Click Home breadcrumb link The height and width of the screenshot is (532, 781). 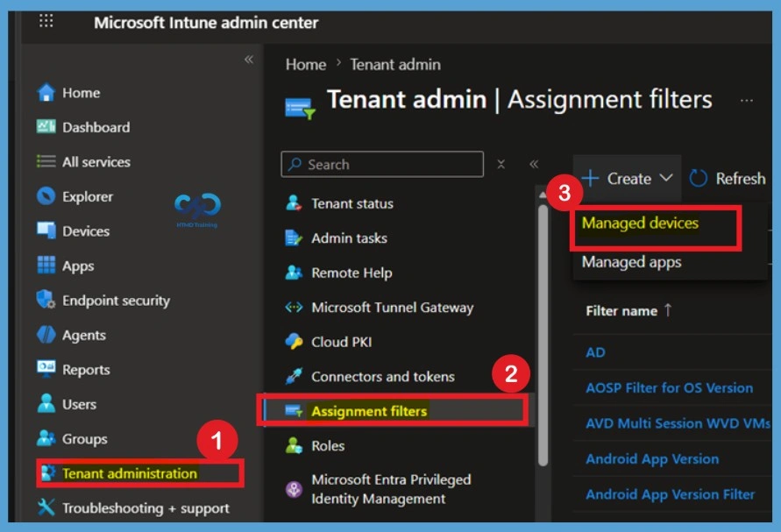pyautogui.click(x=306, y=64)
